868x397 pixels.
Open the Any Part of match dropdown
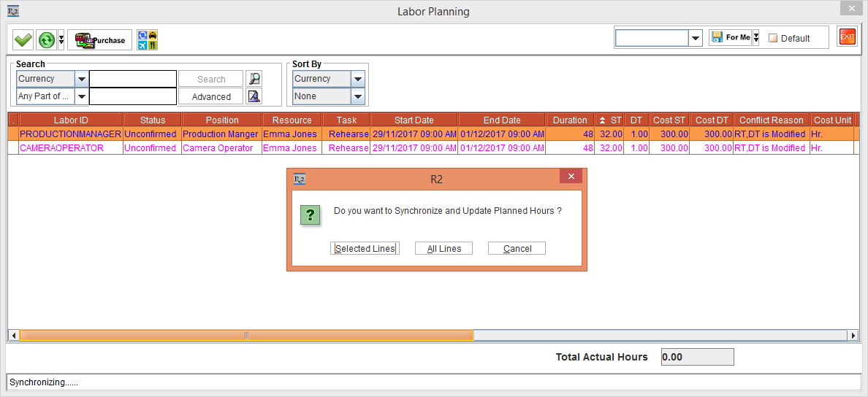(81, 96)
